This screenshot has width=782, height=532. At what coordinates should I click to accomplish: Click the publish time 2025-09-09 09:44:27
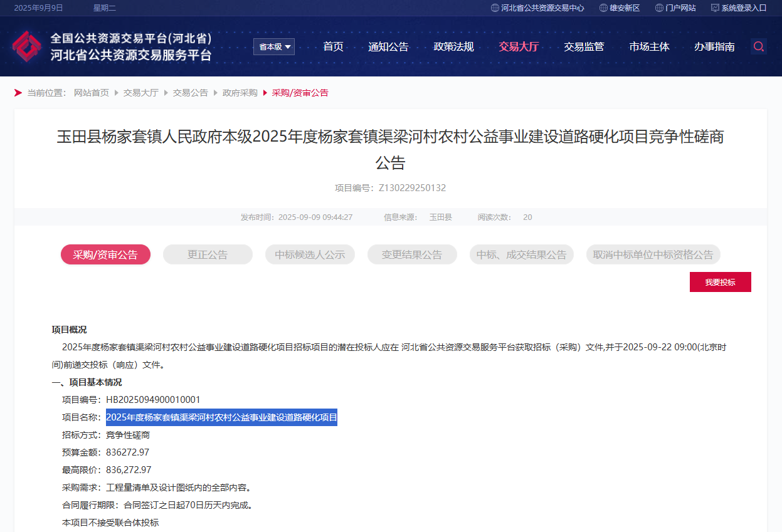click(315, 217)
